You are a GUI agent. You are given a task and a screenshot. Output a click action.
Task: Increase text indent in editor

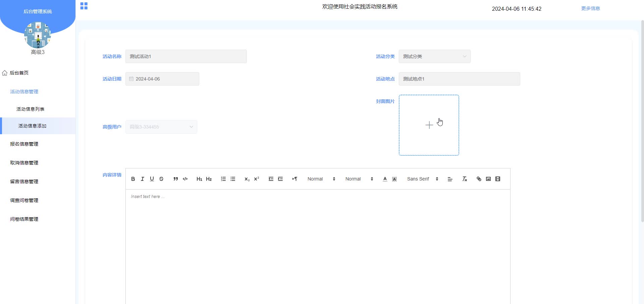[280, 179]
